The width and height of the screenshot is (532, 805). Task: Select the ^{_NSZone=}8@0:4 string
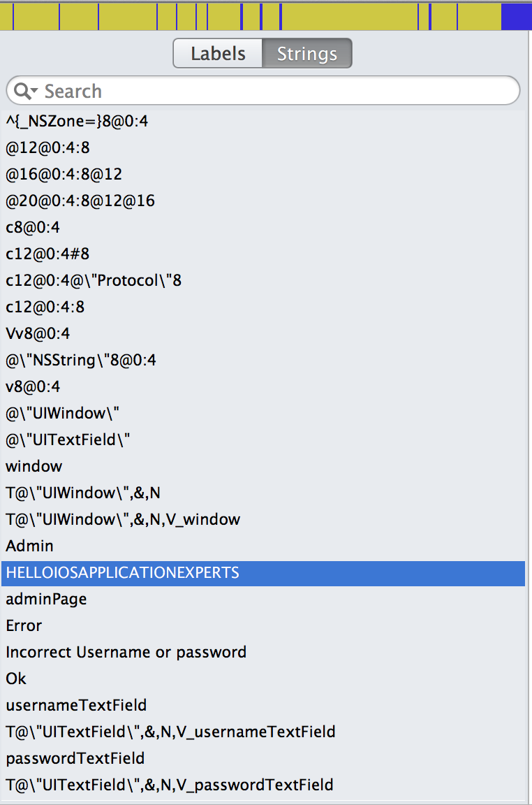(263, 121)
